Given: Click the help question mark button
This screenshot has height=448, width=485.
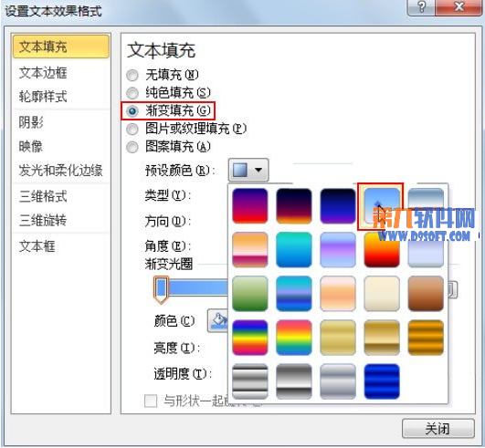Looking at the screenshot, I should point(421,6).
